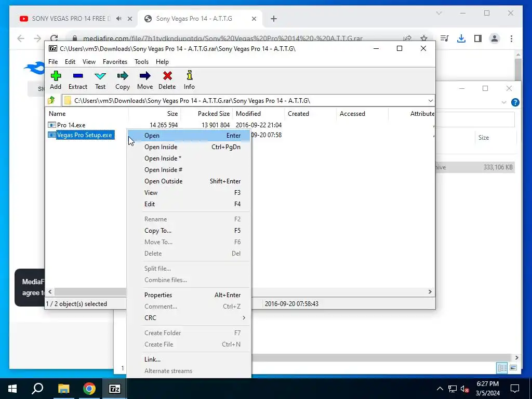Click the Chrome back arrow

tap(21, 38)
